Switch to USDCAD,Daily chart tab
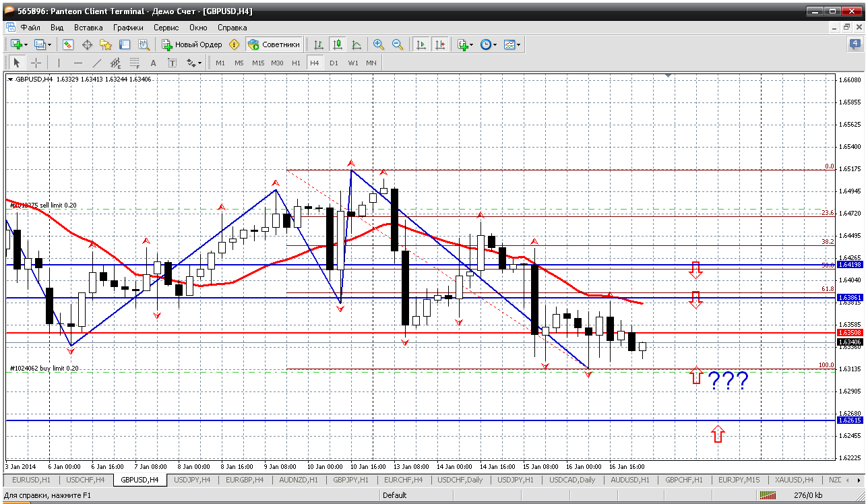Image resolution: width=868 pixels, height=504 pixels. [572, 480]
